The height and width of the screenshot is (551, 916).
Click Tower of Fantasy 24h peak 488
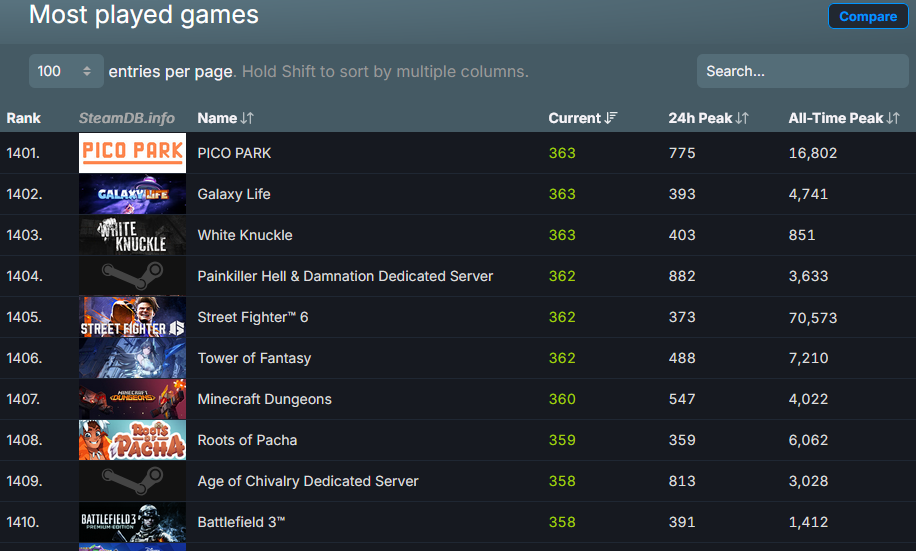[682, 358]
